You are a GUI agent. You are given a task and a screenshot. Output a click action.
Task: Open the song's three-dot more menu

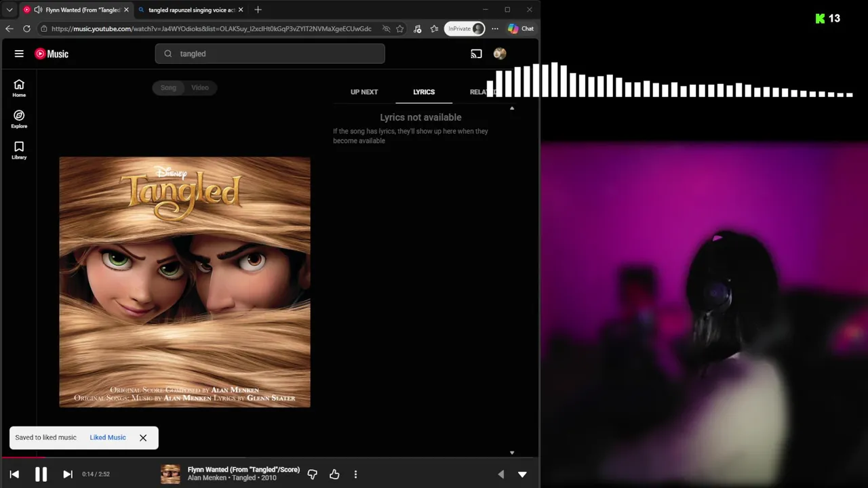tap(355, 474)
